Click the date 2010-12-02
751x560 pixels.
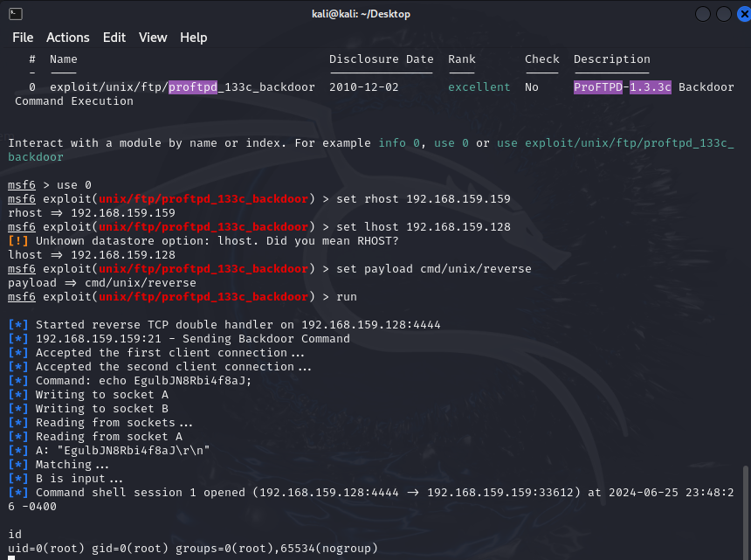[x=363, y=87]
